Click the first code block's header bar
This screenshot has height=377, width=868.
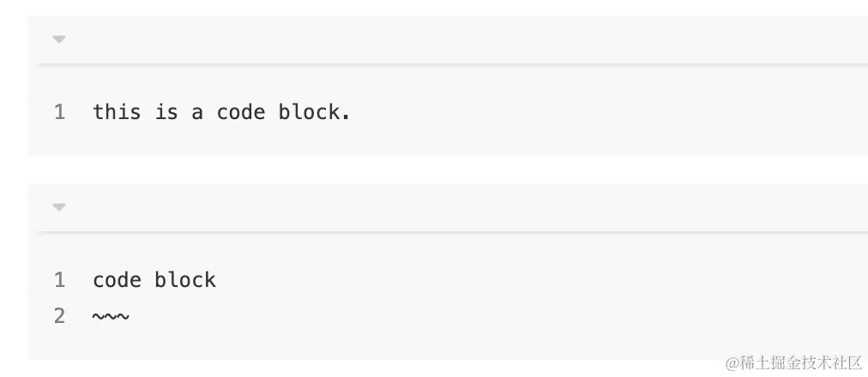coord(448,39)
